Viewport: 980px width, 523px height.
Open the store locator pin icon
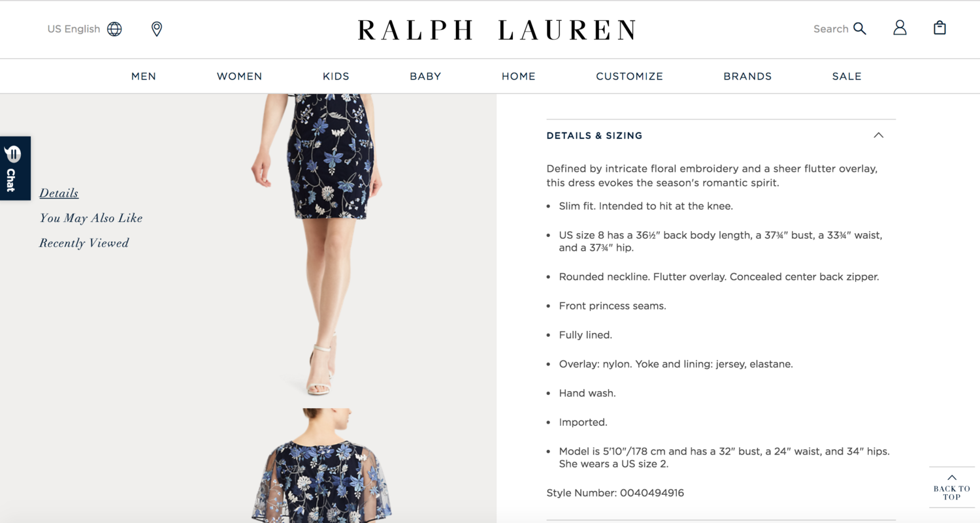click(157, 29)
